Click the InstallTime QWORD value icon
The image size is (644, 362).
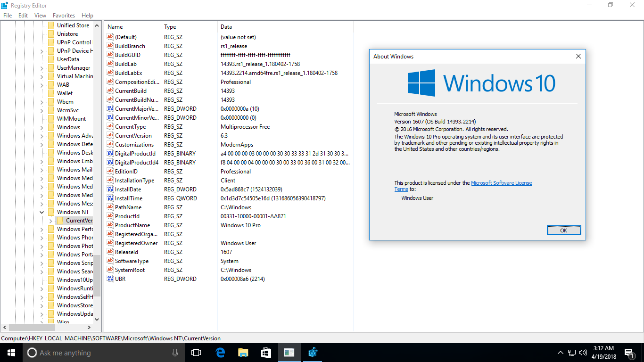click(x=110, y=198)
